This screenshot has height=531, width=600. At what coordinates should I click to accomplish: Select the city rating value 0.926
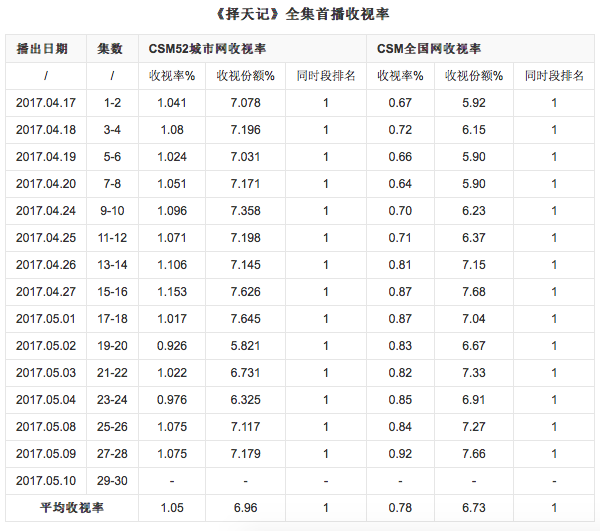click(172, 346)
